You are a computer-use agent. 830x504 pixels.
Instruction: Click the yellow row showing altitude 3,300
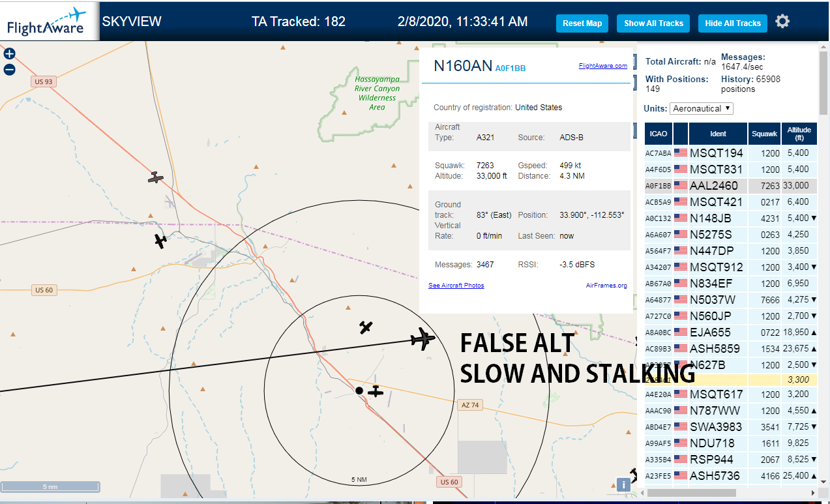pyautogui.click(x=731, y=379)
